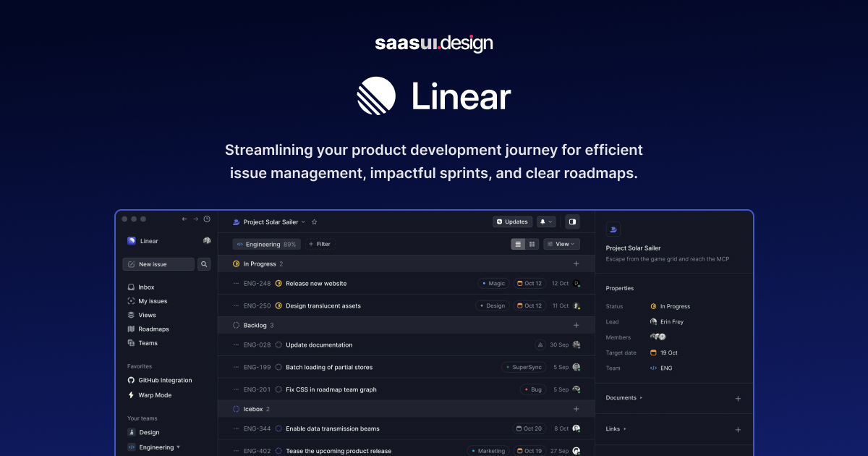Change status icon of Enable data transmission beams
Viewport: 868px width, 456px height.
278,428
